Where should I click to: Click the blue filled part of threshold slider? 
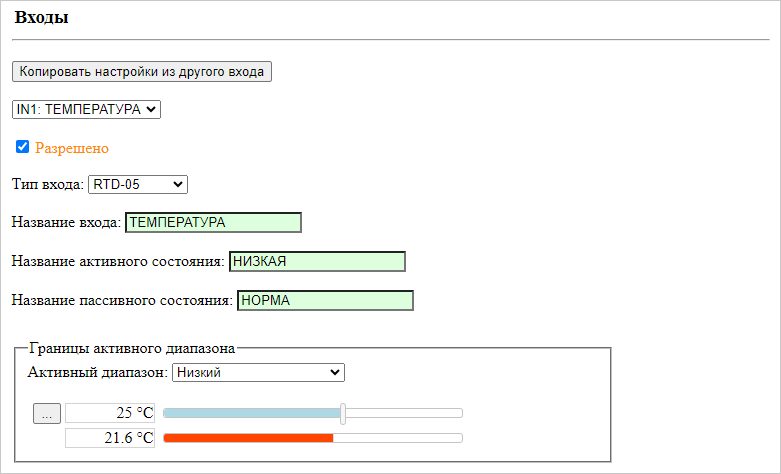tap(252, 413)
